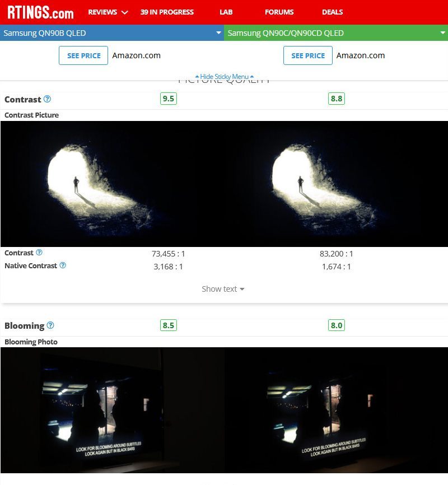
Task: Open the Forums menu item
Action: [x=279, y=12]
